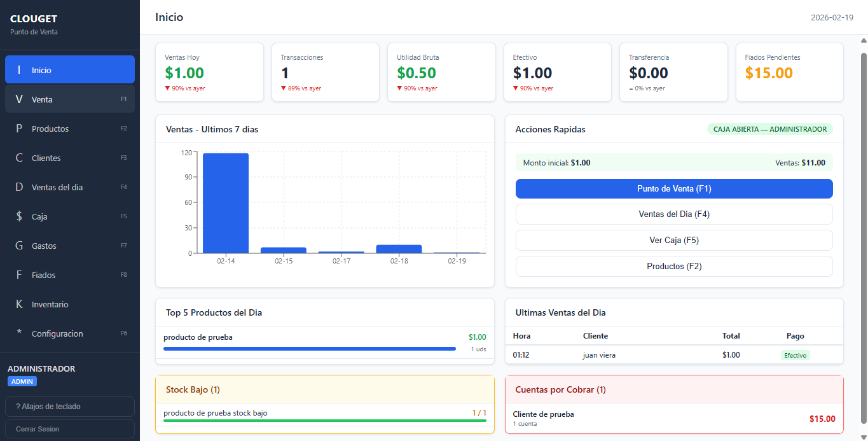Click the Punto de Venta (F1) button

pos(674,188)
